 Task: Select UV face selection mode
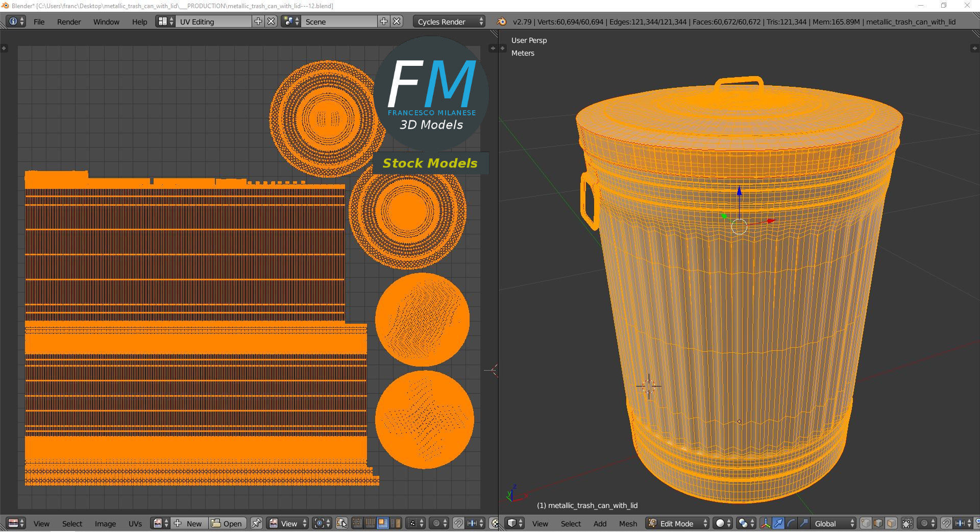(382, 523)
